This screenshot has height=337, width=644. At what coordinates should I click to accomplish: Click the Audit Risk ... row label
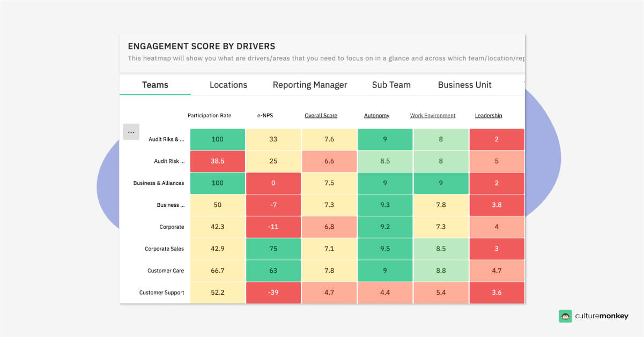coord(169,161)
